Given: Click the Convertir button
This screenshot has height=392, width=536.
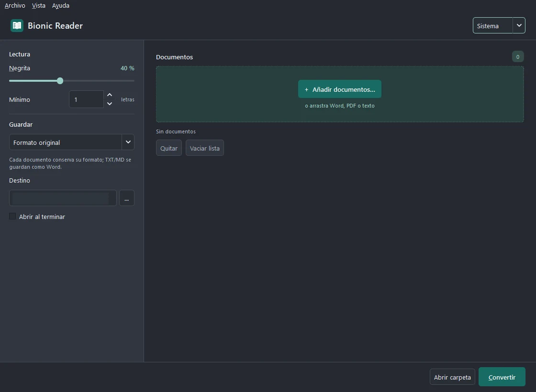Looking at the screenshot, I should click(x=502, y=377).
